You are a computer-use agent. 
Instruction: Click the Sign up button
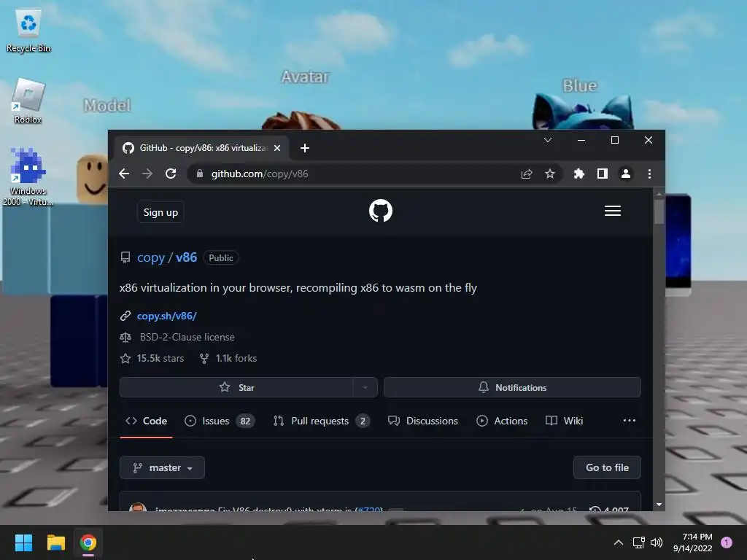(160, 212)
